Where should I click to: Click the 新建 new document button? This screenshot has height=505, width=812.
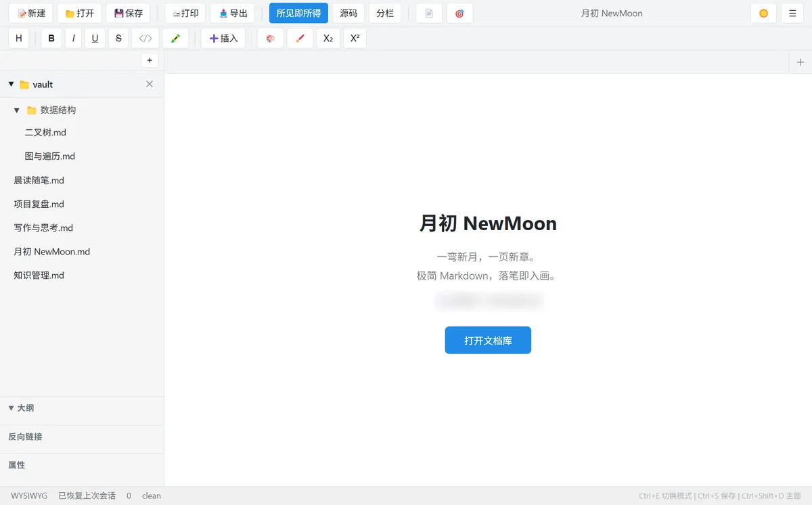(30, 13)
